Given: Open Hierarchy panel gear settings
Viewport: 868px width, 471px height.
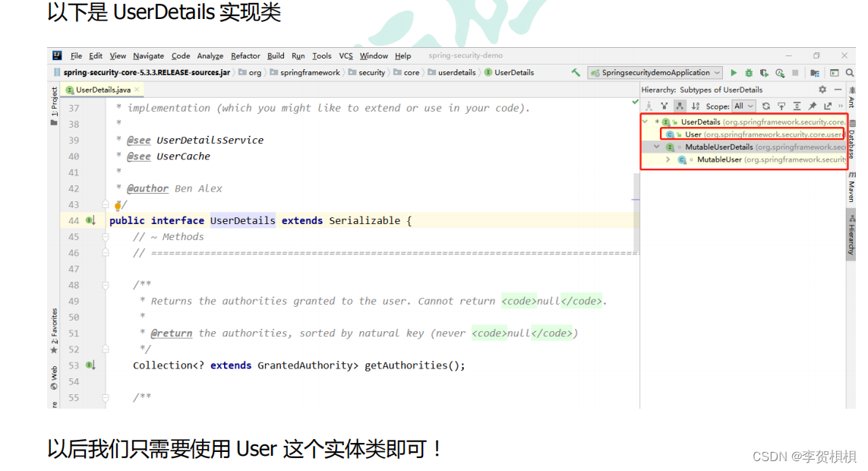Looking at the screenshot, I should tap(822, 90).
